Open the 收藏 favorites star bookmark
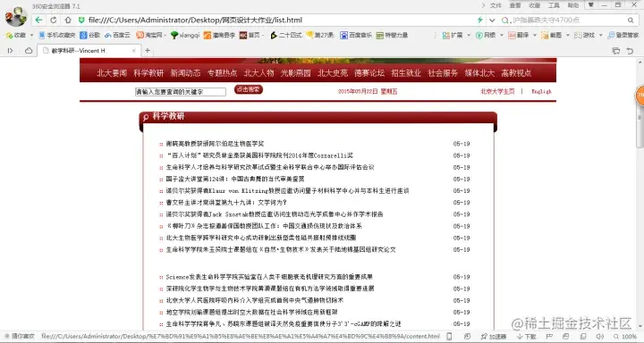This screenshot has height=343, width=644. [x=16, y=36]
